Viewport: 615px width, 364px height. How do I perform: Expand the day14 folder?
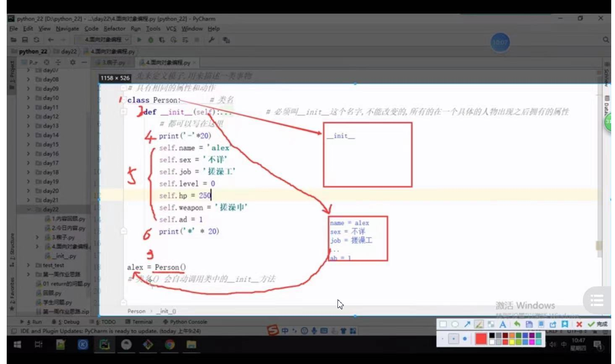tap(28, 135)
